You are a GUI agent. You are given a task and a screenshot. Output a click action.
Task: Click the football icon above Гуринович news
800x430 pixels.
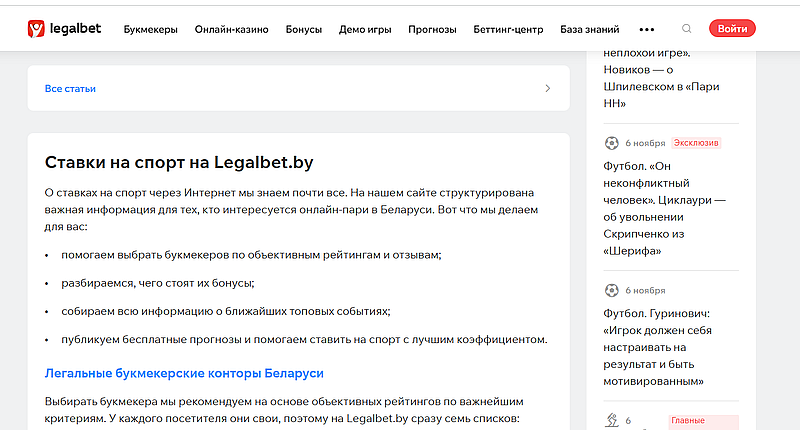coord(611,290)
